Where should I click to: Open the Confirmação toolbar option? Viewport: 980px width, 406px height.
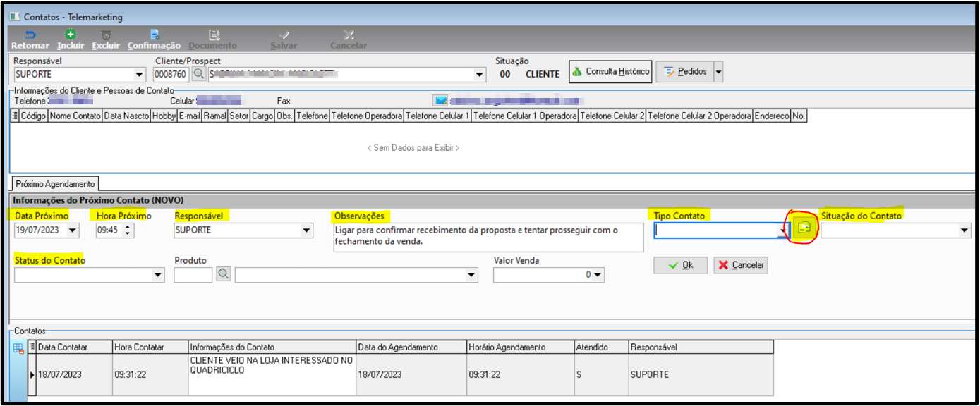tap(155, 39)
